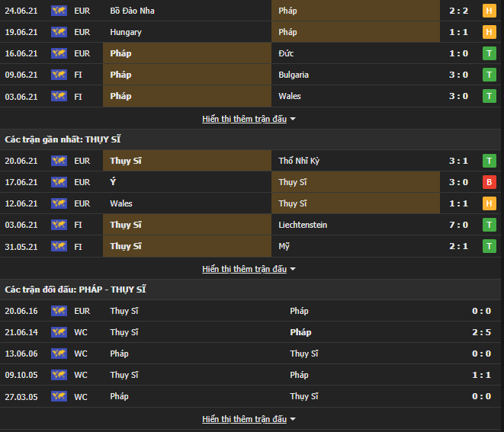504x432 pixels.
Task: Click the yellow H badge for Wales vs Thụy Sĩ
Action: [x=489, y=203]
